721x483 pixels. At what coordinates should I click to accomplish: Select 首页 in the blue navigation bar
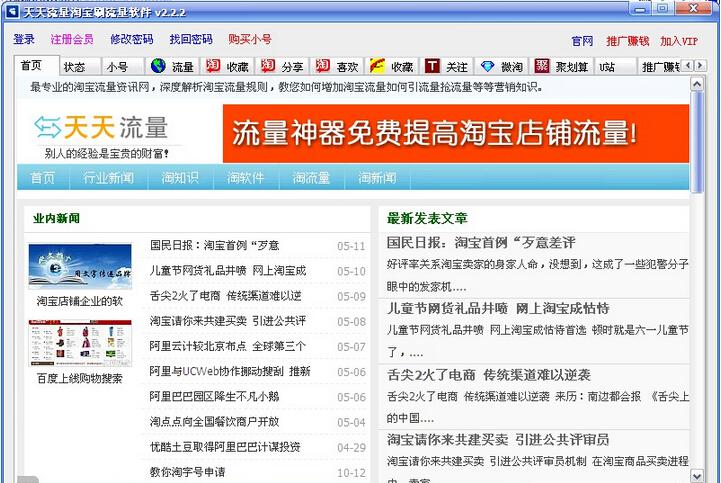[x=42, y=178]
